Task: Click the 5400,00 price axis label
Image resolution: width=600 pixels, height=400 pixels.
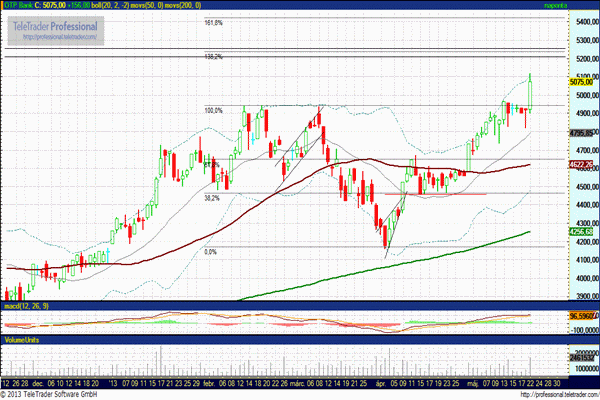Action: (587, 22)
